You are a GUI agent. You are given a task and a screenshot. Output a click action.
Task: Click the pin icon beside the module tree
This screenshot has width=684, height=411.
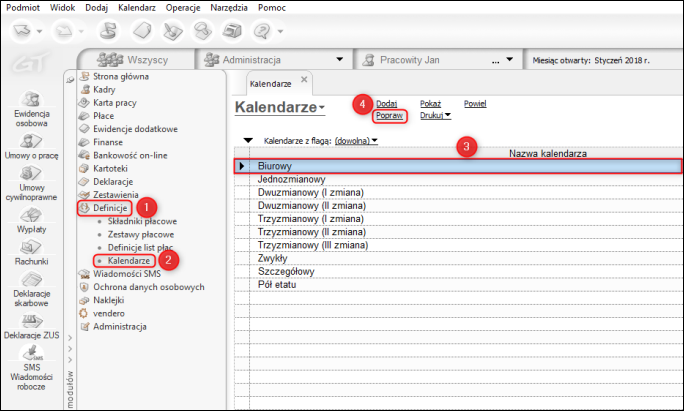pos(70,80)
